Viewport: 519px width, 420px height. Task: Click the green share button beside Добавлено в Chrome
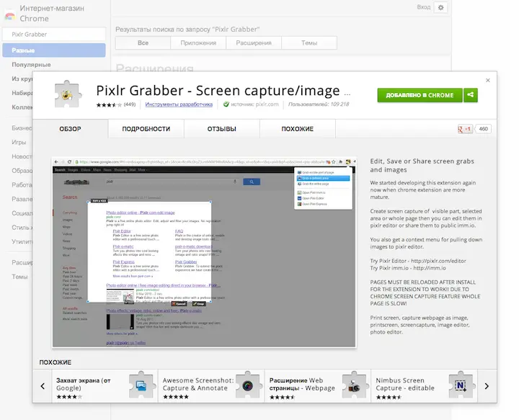[x=470, y=95]
